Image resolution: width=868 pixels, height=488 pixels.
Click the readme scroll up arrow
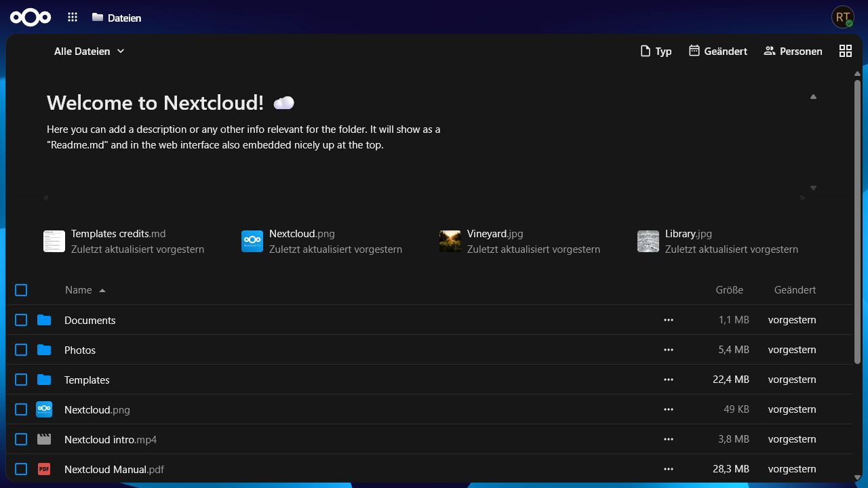pos(813,97)
